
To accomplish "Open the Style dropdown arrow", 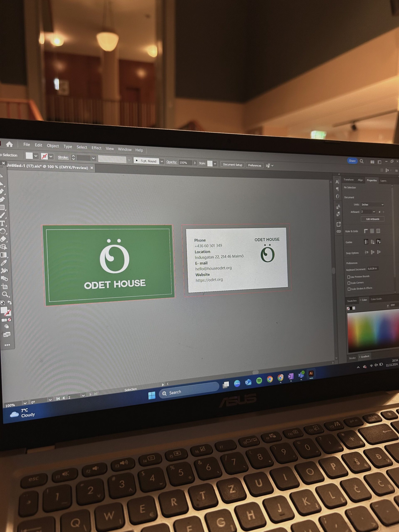I will point(215,164).
